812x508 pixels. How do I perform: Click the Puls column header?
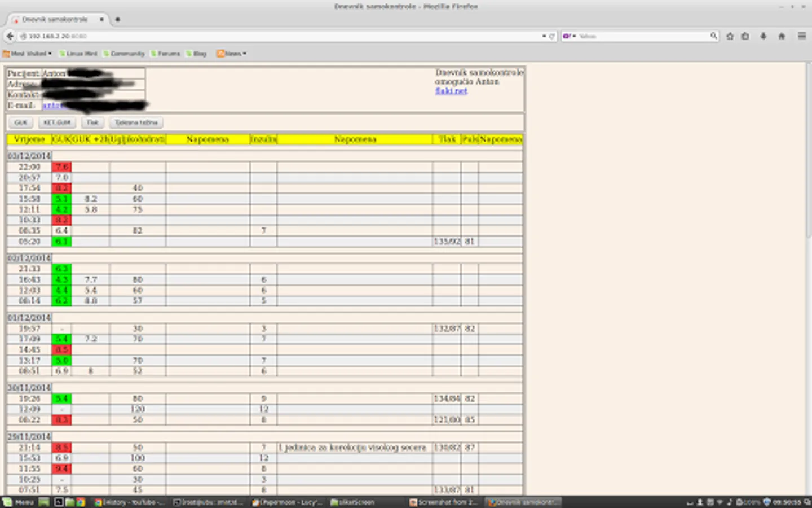click(x=470, y=139)
